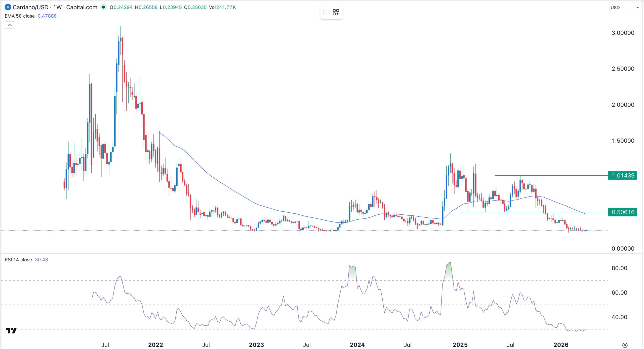Screen dimensions: 644x349
Task: Open the USD currency dropdown
Action: (624, 7)
